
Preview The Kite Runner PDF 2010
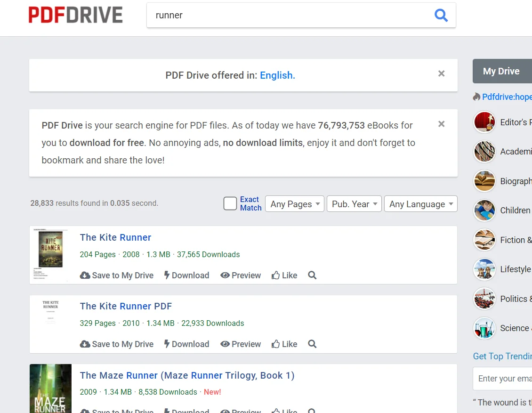point(241,344)
